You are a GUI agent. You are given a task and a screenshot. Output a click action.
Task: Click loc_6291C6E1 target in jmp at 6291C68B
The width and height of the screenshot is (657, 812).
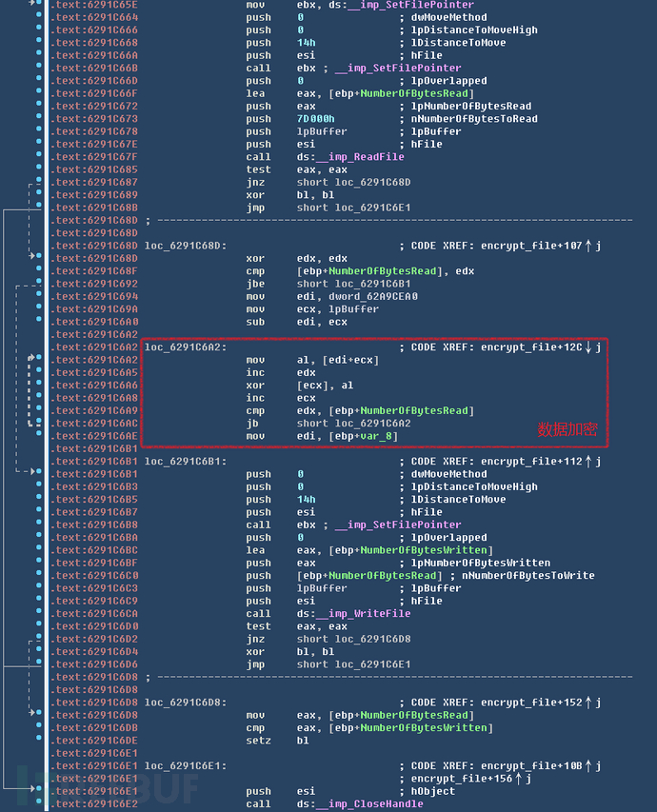point(372,208)
